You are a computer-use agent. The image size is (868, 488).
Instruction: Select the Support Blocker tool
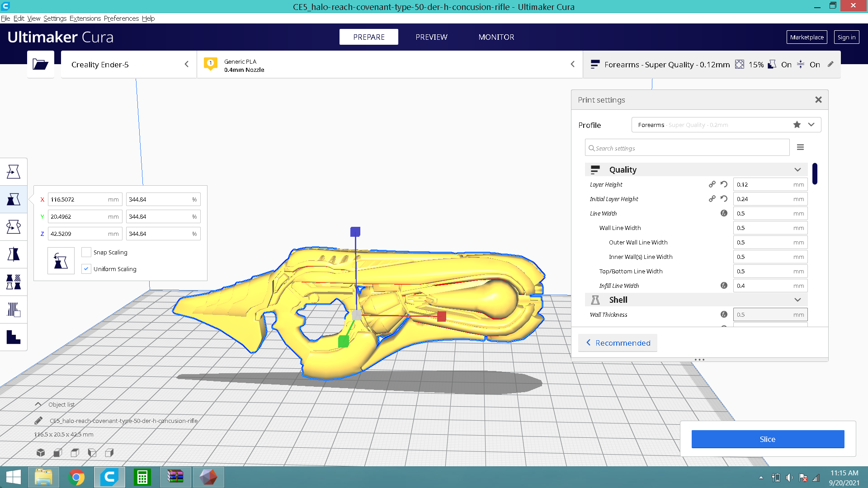click(14, 310)
